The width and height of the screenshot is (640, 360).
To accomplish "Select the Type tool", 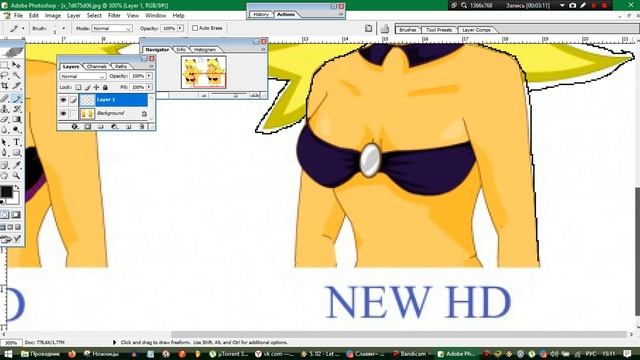I will [x=16, y=142].
